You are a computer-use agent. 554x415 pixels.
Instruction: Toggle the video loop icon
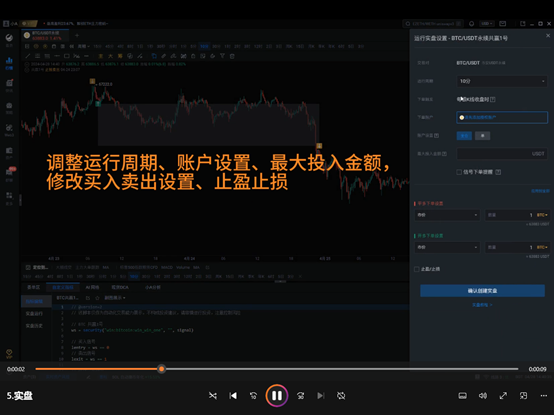[341, 396]
